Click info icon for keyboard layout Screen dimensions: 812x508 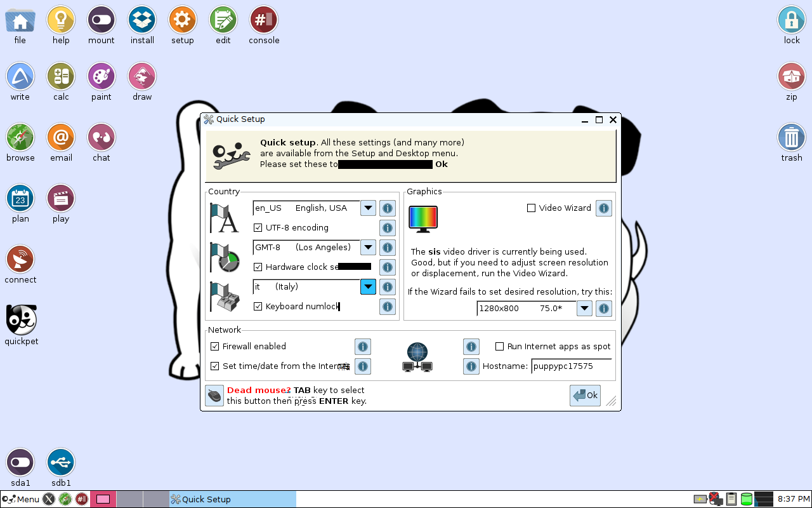[x=388, y=287]
